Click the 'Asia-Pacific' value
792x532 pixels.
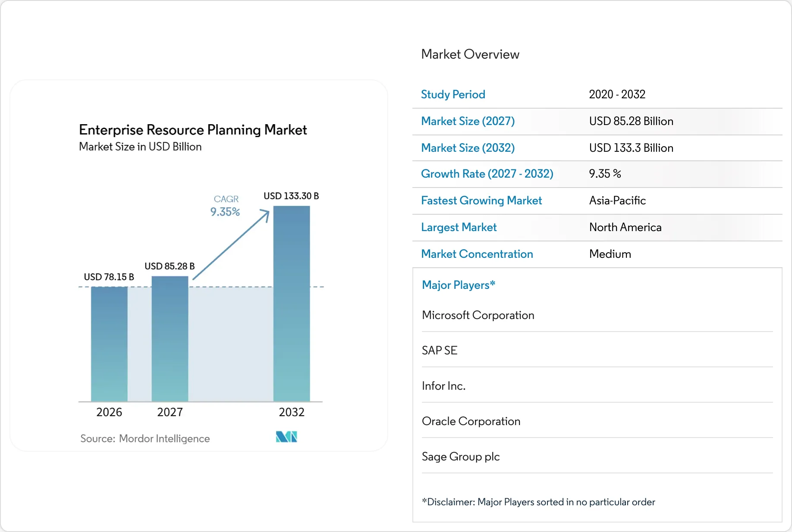(x=617, y=200)
